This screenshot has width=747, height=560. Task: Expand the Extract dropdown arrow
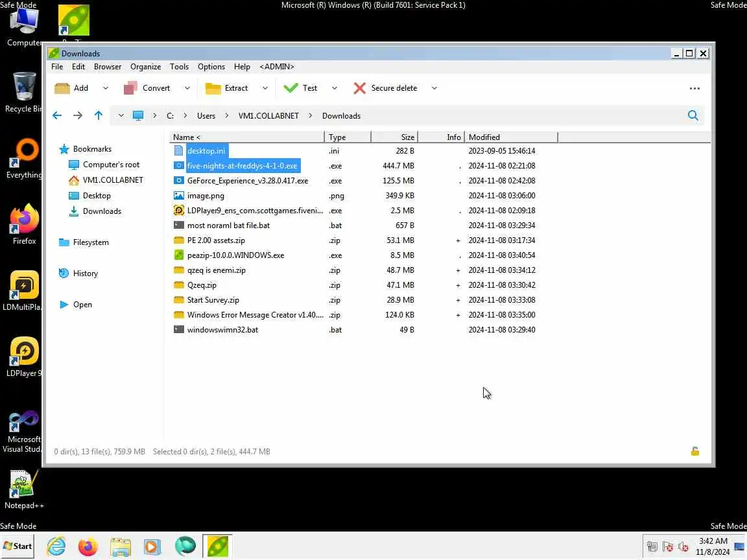265,88
